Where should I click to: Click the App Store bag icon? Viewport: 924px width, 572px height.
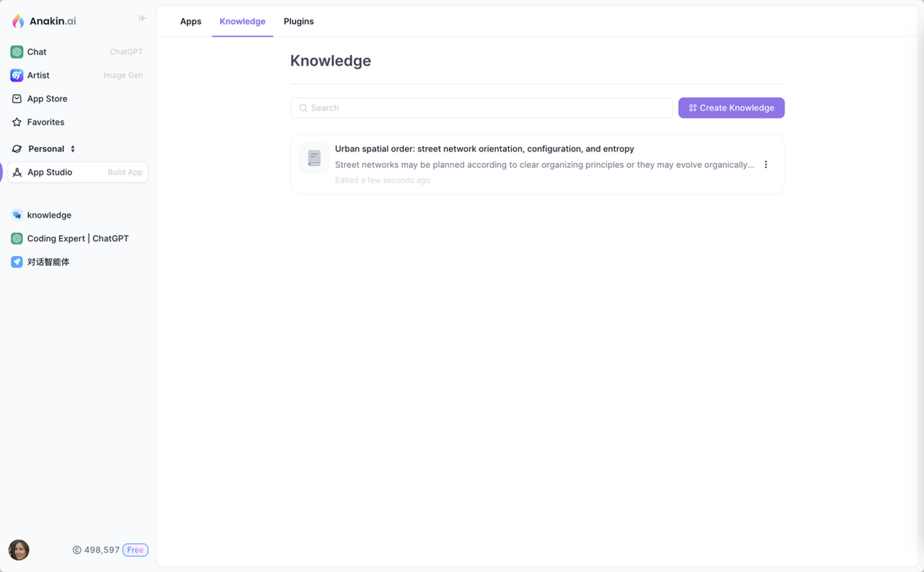(17, 99)
